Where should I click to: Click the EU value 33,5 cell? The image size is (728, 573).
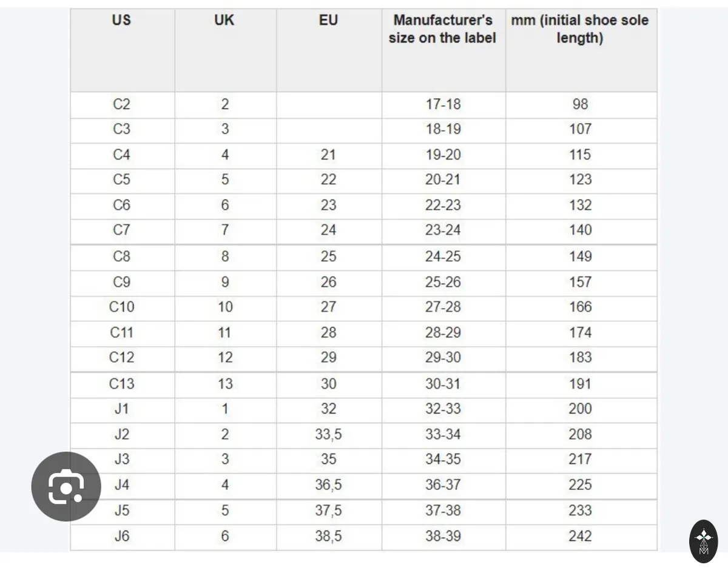coord(329,435)
